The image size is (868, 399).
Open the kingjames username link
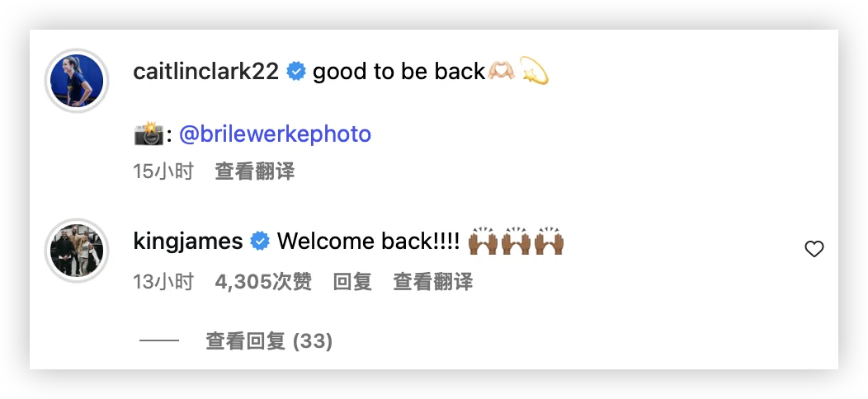(188, 242)
